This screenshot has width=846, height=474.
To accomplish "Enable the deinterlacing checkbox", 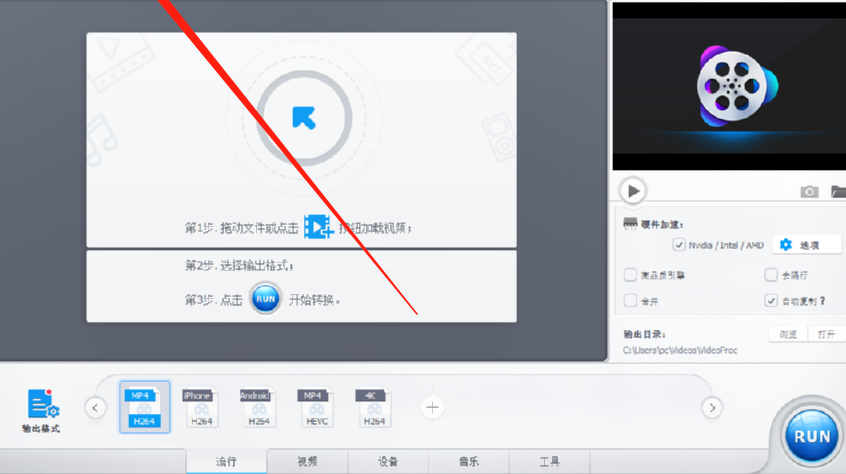I will pos(771,275).
